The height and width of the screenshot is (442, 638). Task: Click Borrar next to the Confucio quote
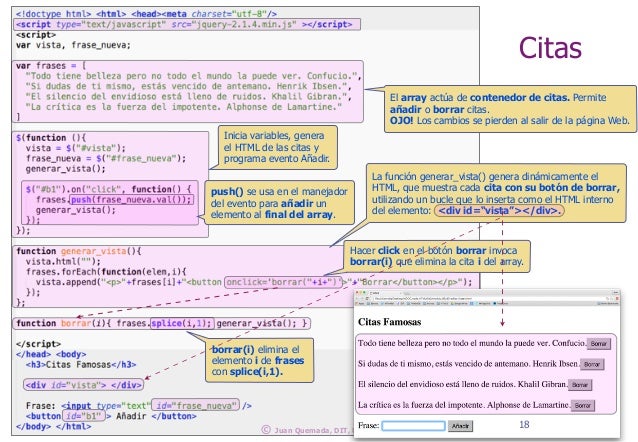click(x=599, y=344)
